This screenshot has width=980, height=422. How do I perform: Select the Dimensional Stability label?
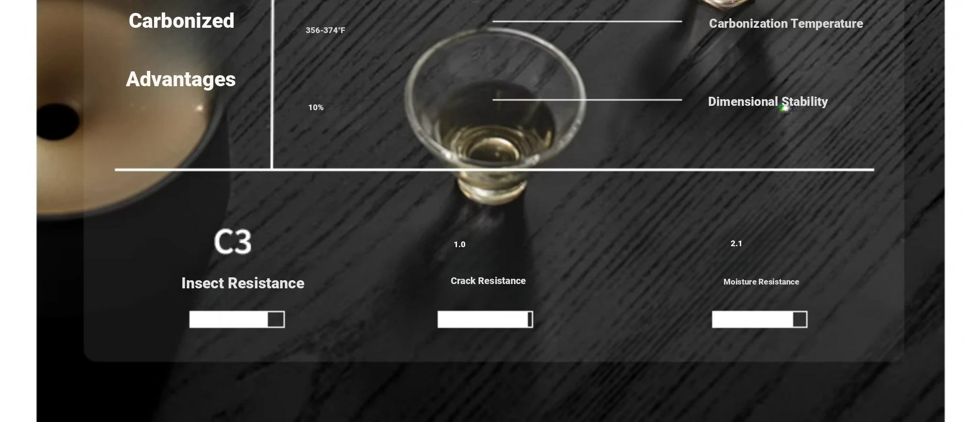tap(768, 102)
